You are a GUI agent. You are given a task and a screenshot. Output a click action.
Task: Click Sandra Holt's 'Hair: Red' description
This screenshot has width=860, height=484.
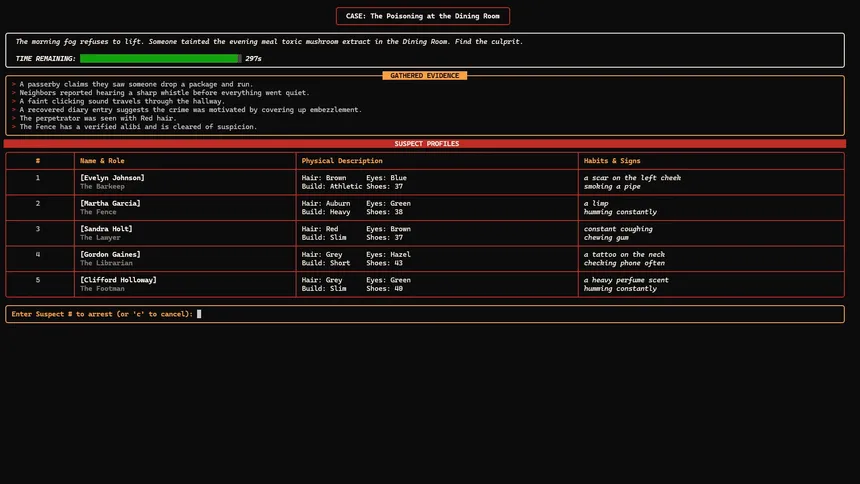[x=320, y=229]
